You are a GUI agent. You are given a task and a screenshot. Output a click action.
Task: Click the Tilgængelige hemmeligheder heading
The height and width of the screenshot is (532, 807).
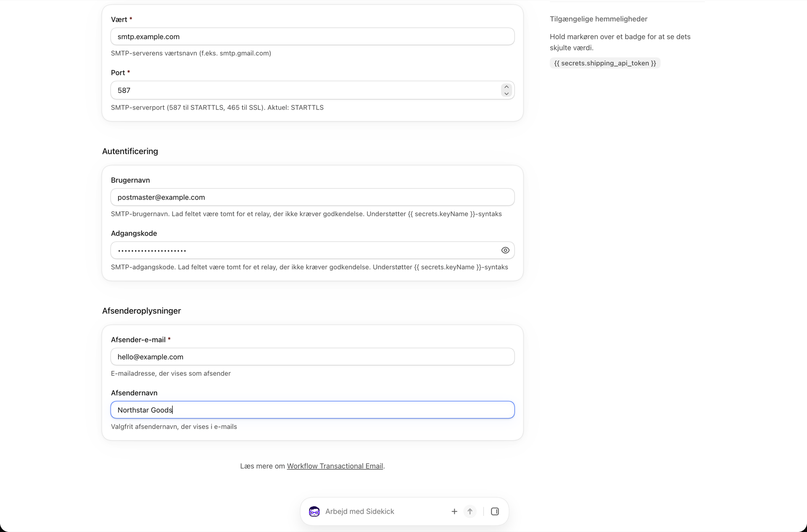tap(599, 19)
